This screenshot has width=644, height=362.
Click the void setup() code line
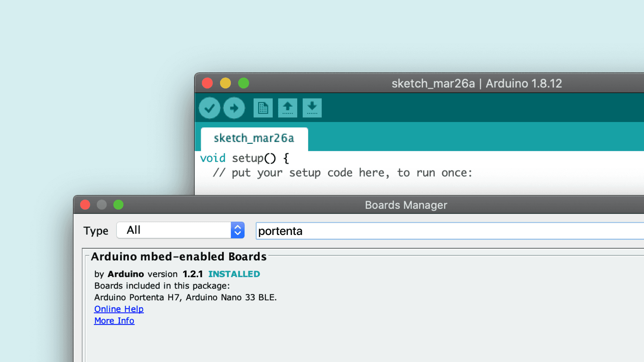pos(245,158)
